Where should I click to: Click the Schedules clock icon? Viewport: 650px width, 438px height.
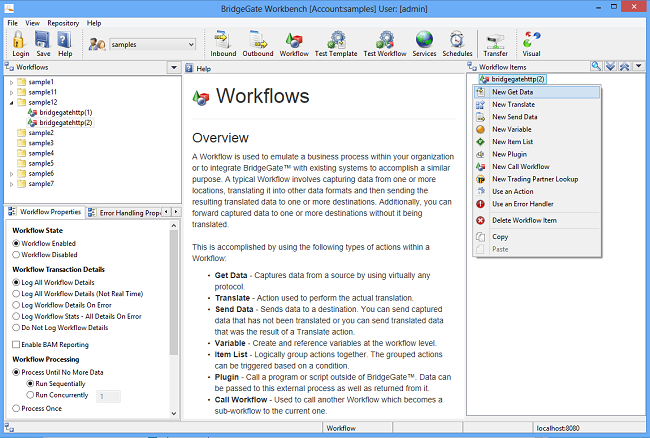(457, 42)
